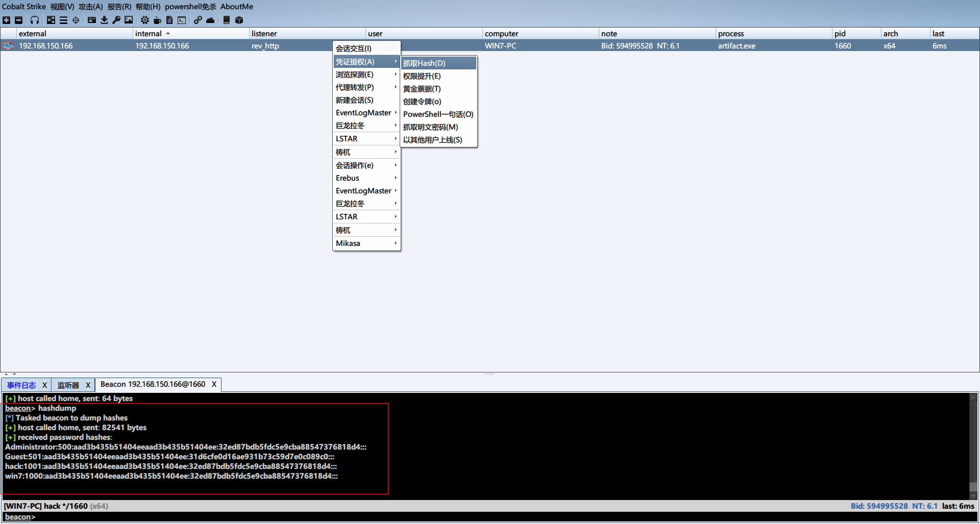Image resolution: width=980 pixels, height=524 pixels.
Task: Open Keystrokes key icon
Action: point(116,20)
